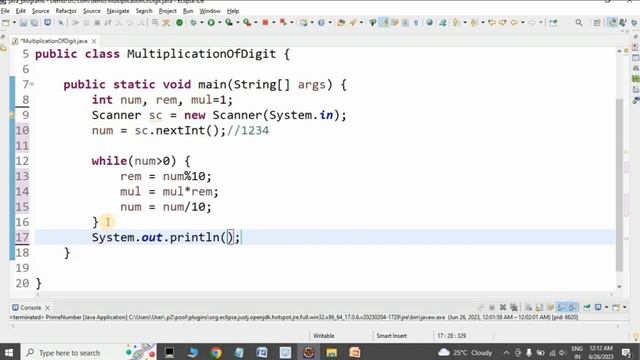Toggle Scroll Lock in console toolbar
Screen dimensions: 640x360
pyautogui.click(x=539, y=307)
